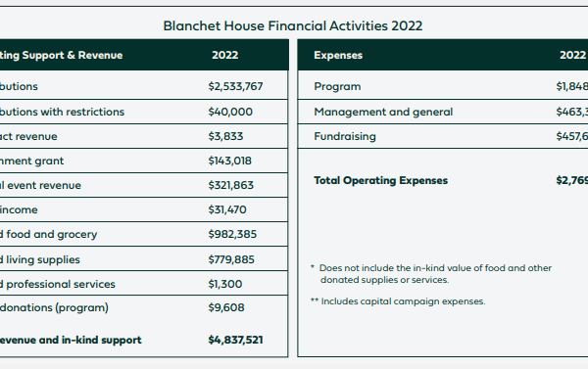The height and width of the screenshot is (369, 588).
Task: Click the $40,000 restricted contributions value
Action: (x=230, y=112)
